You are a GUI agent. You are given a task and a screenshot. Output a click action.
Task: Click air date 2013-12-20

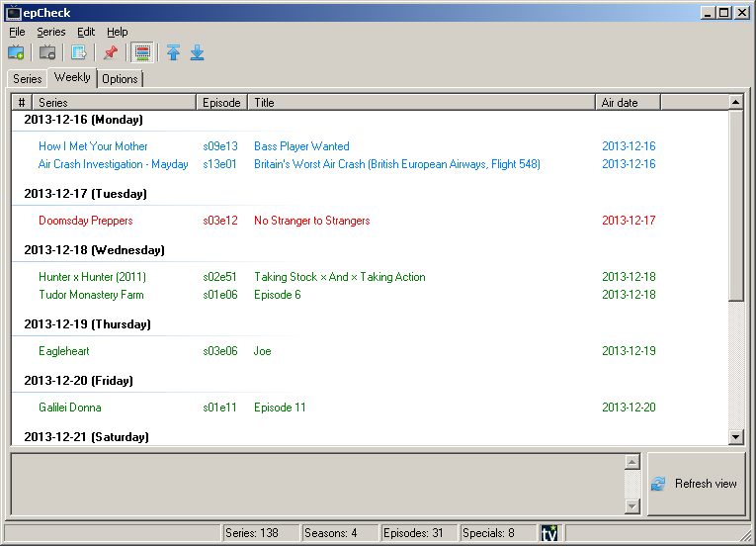629,408
